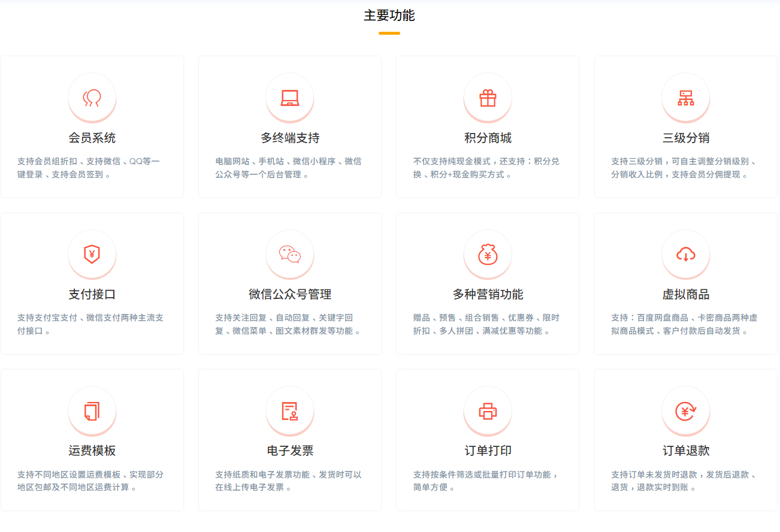Click the 订单打印 printer icon

[488, 410]
